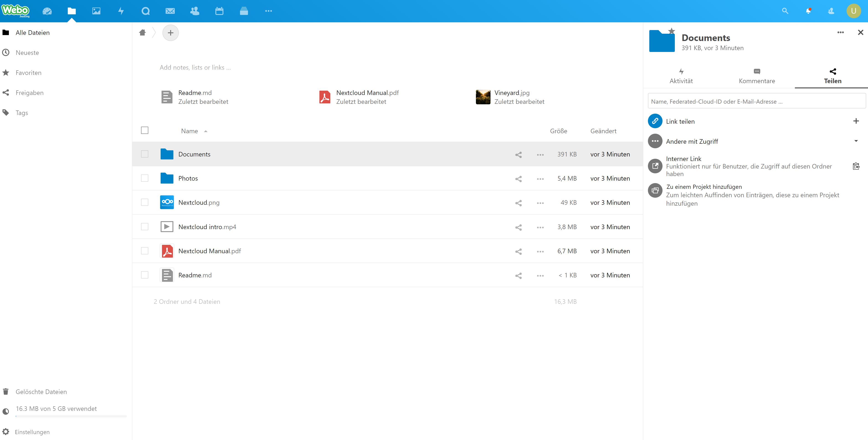The width and height of the screenshot is (868, 440).
Task: Open Gelöschte Dateien in sidebar
Action: 41,392
